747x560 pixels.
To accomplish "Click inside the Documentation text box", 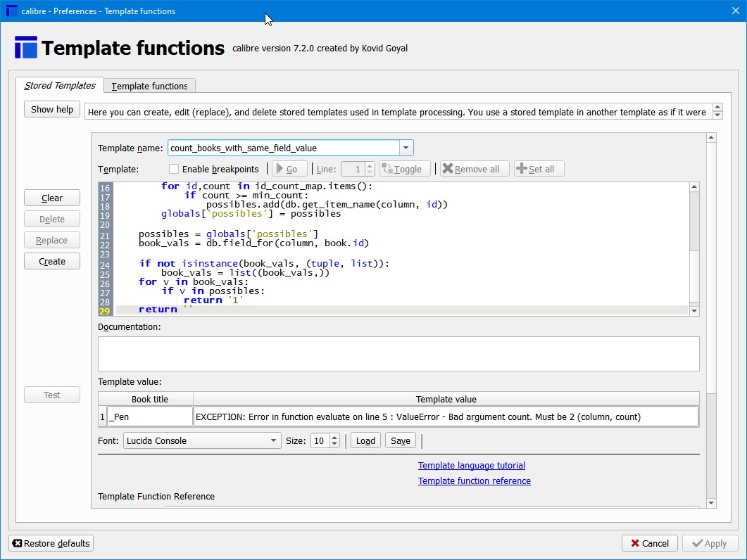I will tap(398, 353).
